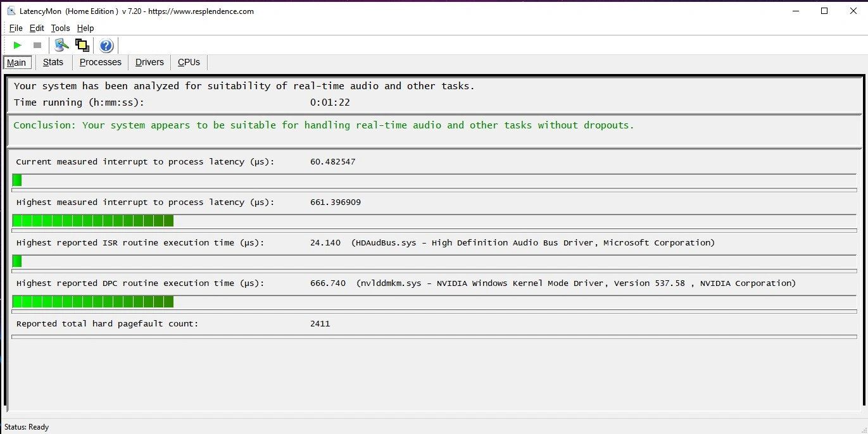Start monitoring with the green play icon
The height and width of the screenshot is (434, 868).
[18, 45]
